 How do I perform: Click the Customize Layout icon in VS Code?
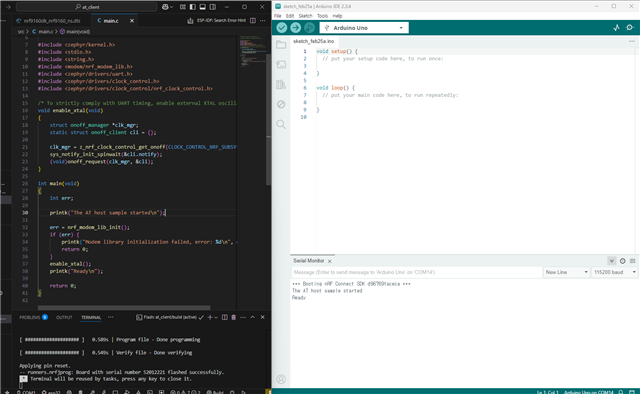tap(182, 7)
